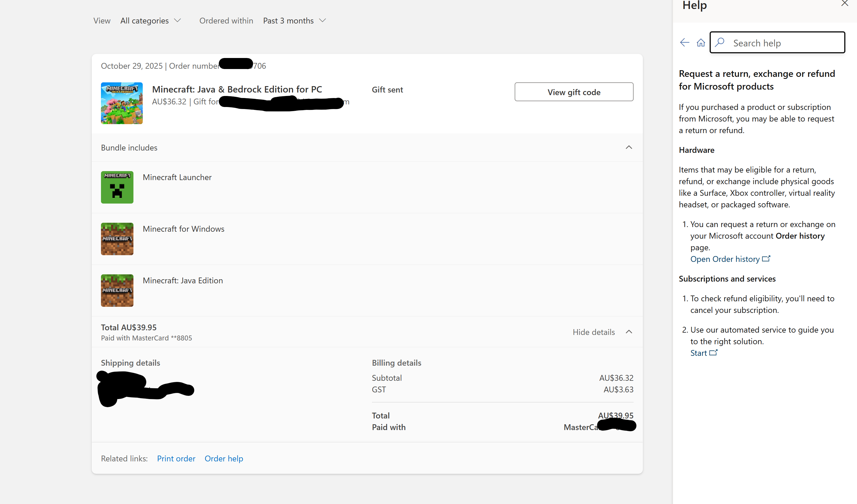This screenshot has height=504, width=857.
Task: Select the Minecraft for Windows bundle item
Action: tap(183, 229)
